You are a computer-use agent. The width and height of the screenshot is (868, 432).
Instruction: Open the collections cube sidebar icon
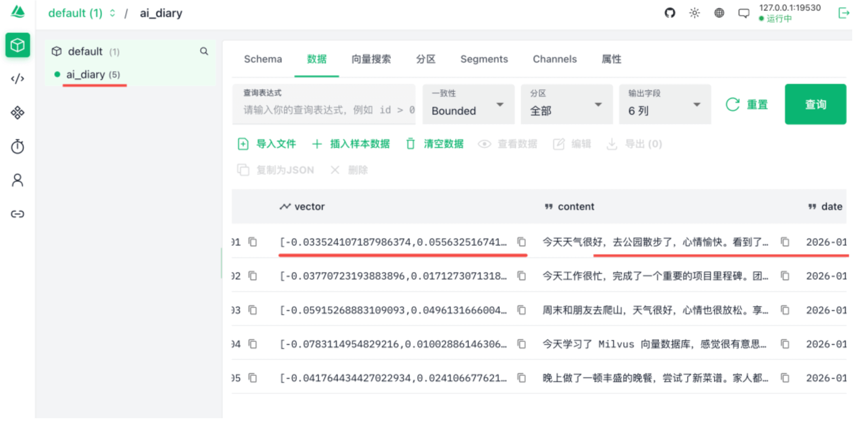pyautogui.click(x=18, y=45)
